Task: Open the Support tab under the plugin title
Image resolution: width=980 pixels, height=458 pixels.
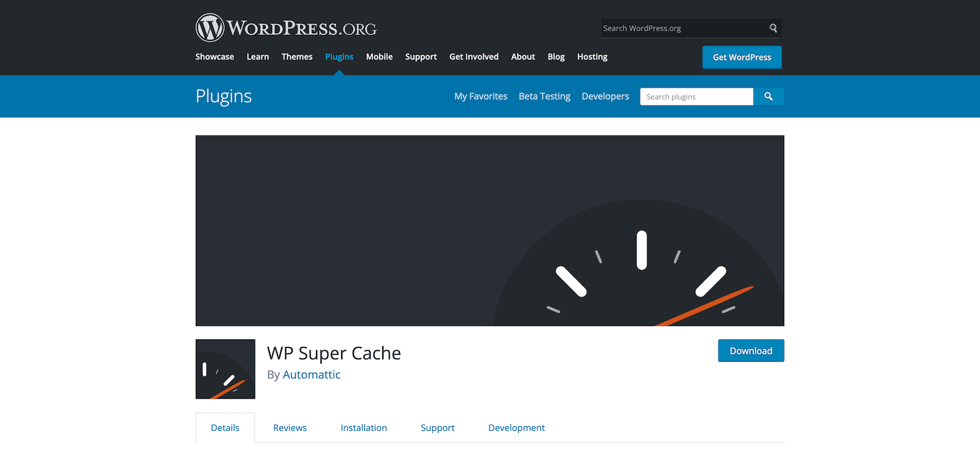Action: point(437,428)
